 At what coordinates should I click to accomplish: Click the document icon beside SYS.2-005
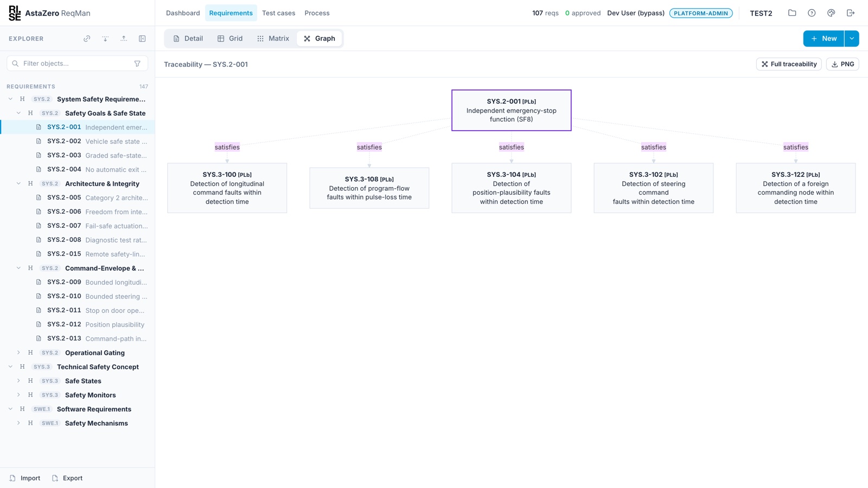39,197
